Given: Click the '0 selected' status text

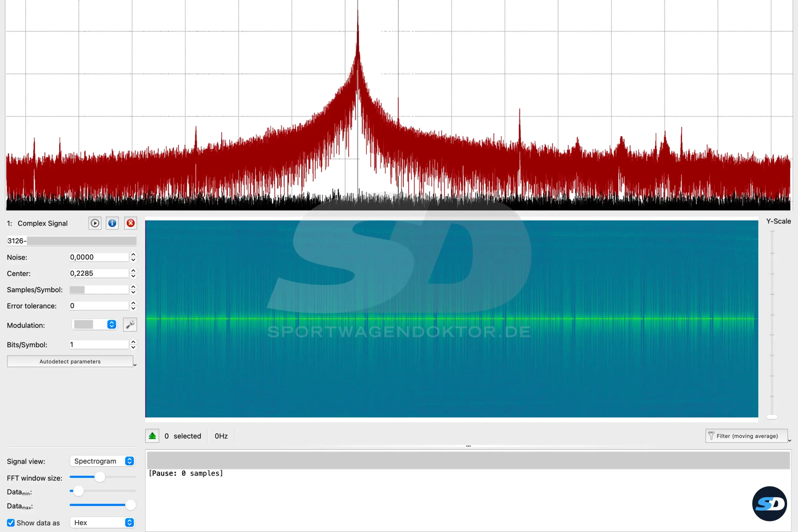Looking at the screenshot, I should click(183, 436).
